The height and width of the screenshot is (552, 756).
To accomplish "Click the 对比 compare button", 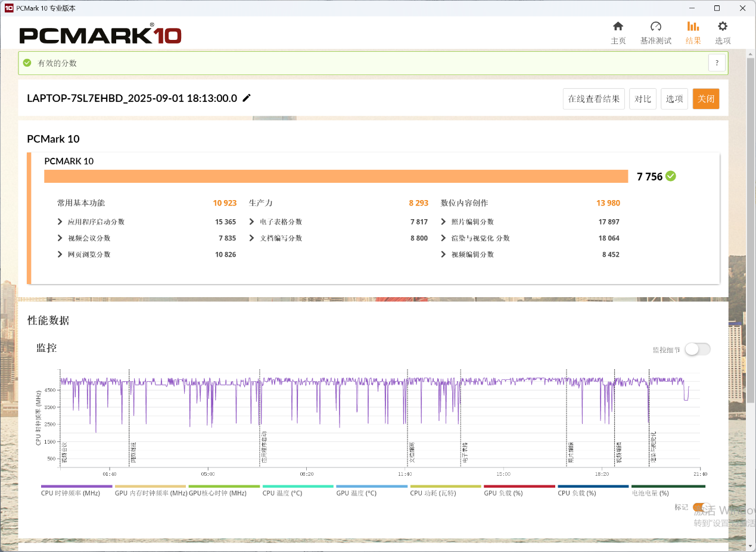I will pos(642,99).
